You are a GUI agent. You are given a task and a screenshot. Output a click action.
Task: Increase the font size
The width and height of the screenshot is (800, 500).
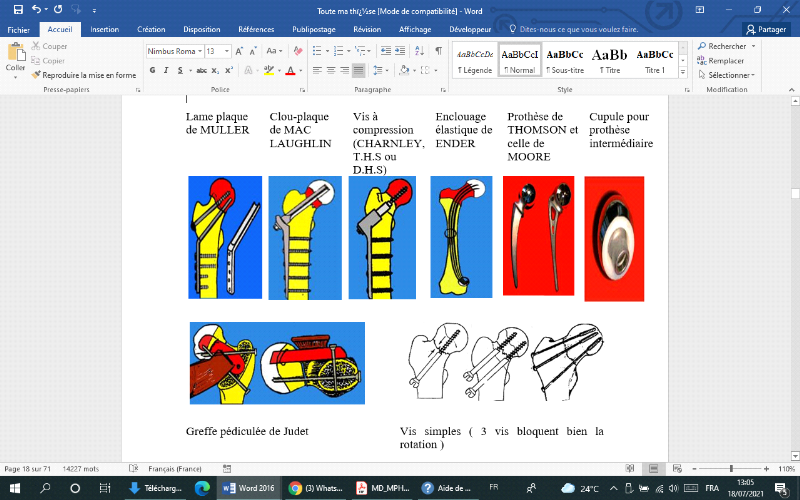[x=239, y=51]
